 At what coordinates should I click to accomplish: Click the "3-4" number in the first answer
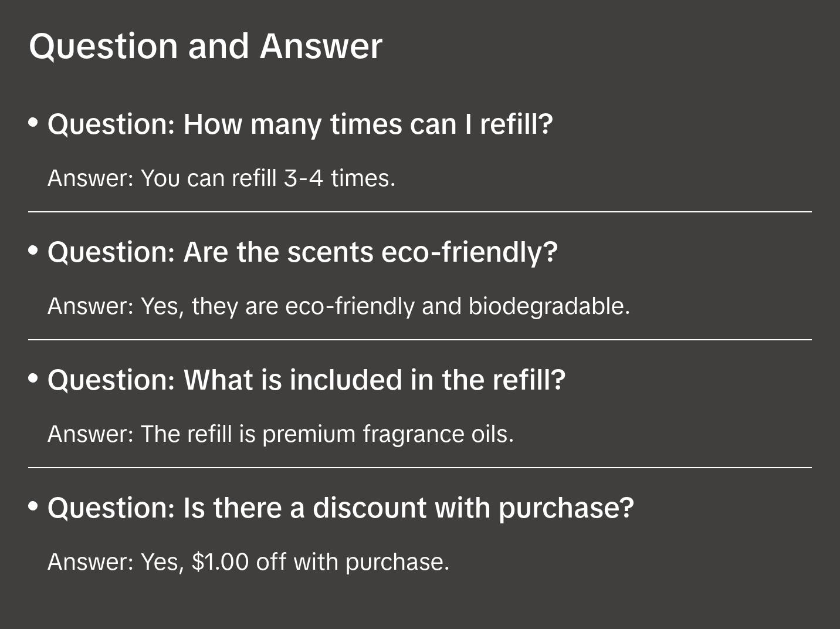click(x=303, y=178)
